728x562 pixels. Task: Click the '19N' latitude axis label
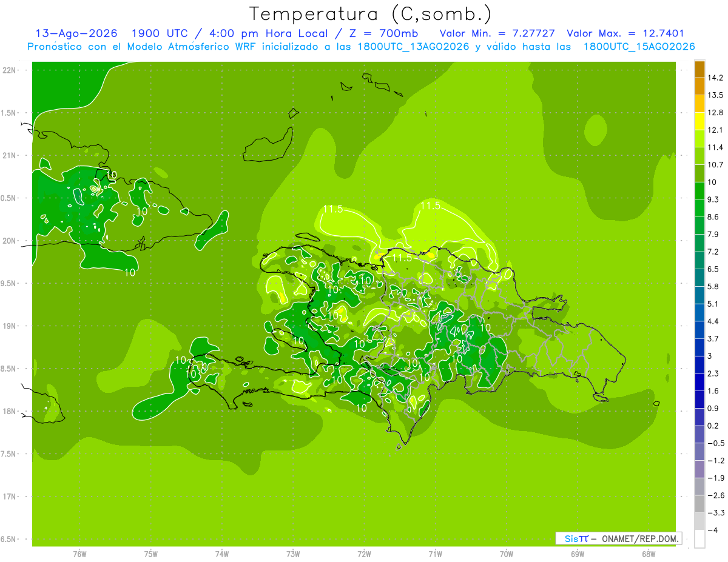tap(9, 326)
